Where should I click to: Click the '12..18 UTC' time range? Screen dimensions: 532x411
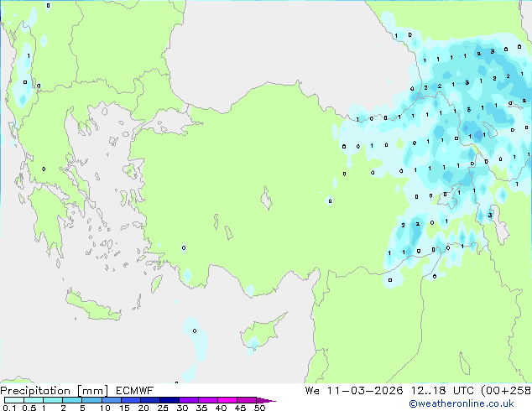pos(442,391)
